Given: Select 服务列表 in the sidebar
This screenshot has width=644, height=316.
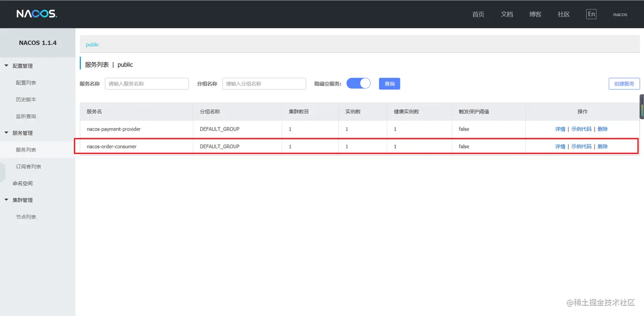Looking at the screenshot, I should [26, 150].
